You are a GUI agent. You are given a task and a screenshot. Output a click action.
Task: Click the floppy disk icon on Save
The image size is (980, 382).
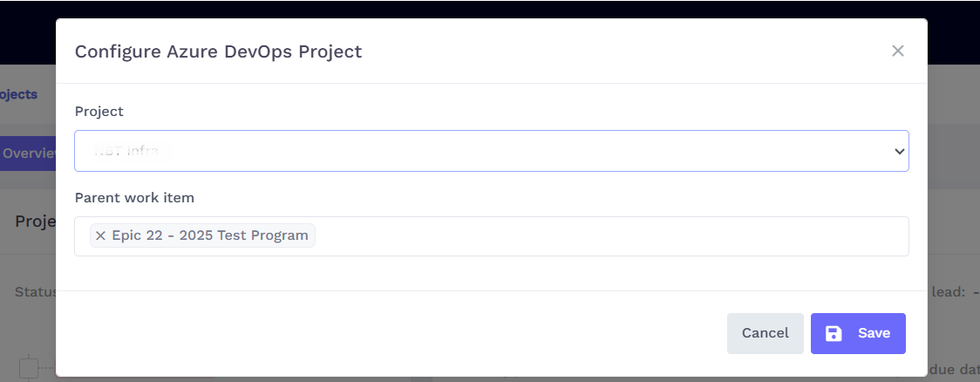834,333
